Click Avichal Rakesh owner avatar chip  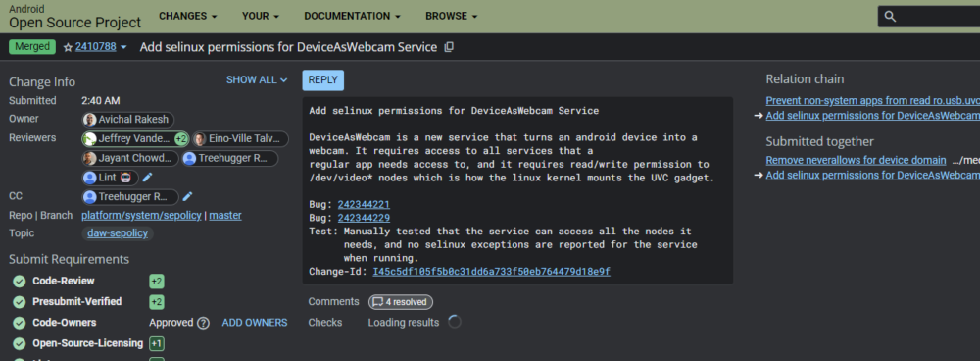128,119
